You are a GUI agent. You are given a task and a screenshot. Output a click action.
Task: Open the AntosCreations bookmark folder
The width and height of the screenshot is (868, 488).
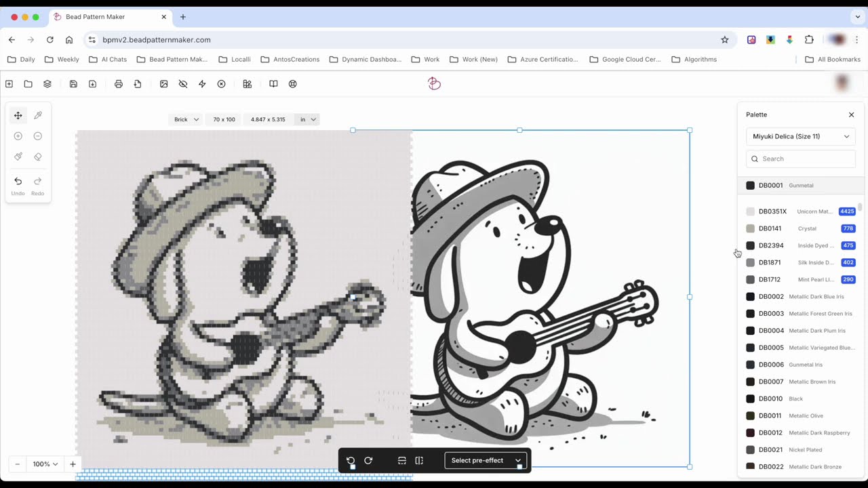[290, 60]
